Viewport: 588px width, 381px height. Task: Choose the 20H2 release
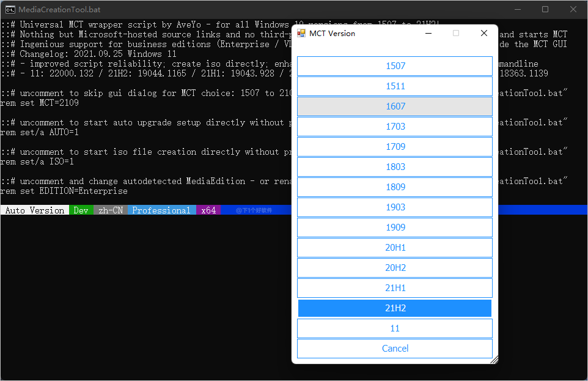[394, 268]
